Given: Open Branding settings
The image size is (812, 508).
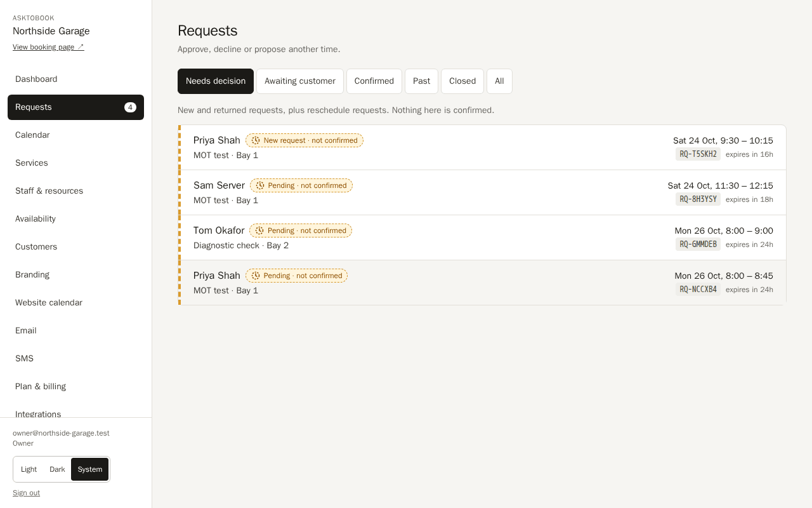Looking at the screenshot, I should (75, 275).
